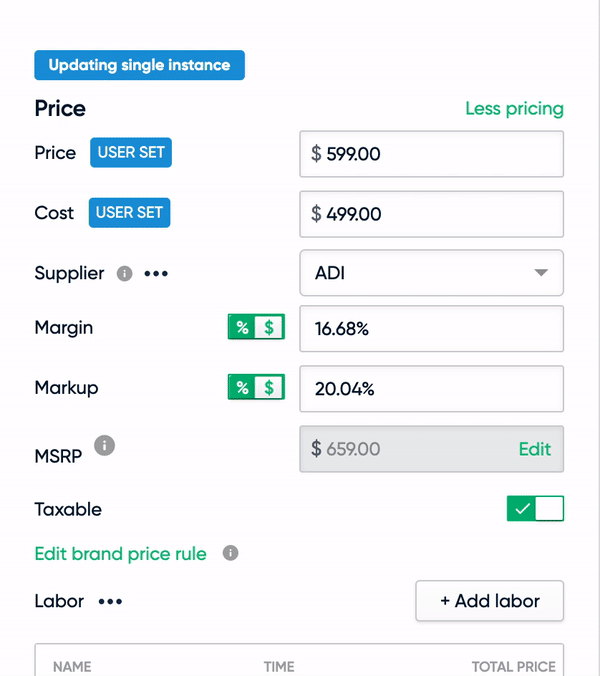Click the Margin field showing 16.68%
Image resolution: width=600 pixels, height=676 pixels.
click(431, 329)
